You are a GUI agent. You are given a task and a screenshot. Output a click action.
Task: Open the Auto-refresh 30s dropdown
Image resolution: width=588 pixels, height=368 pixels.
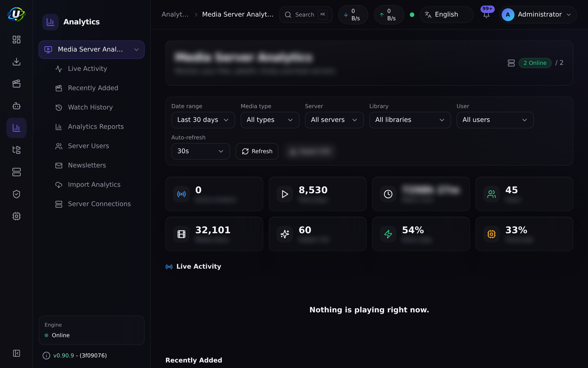[201, 151]
